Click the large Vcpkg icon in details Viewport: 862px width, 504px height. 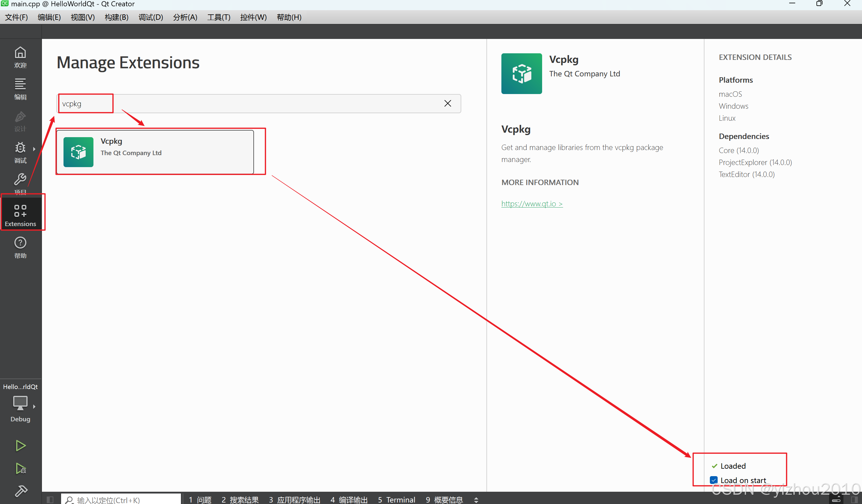pyautogui.click(x=521, y=73)
